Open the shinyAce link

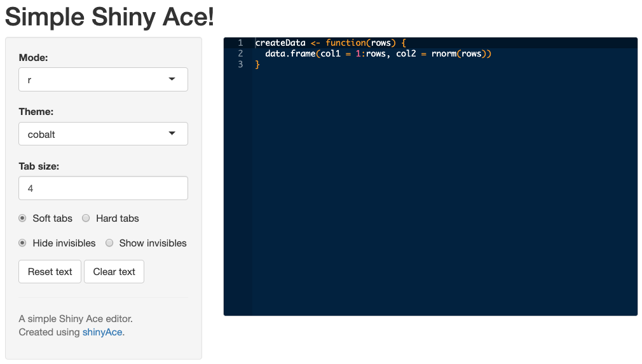click(102, 332)
